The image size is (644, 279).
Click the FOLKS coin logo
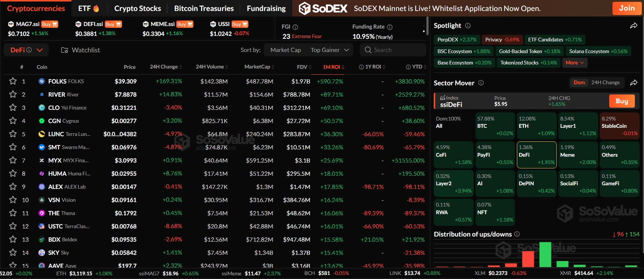(42, 81)
